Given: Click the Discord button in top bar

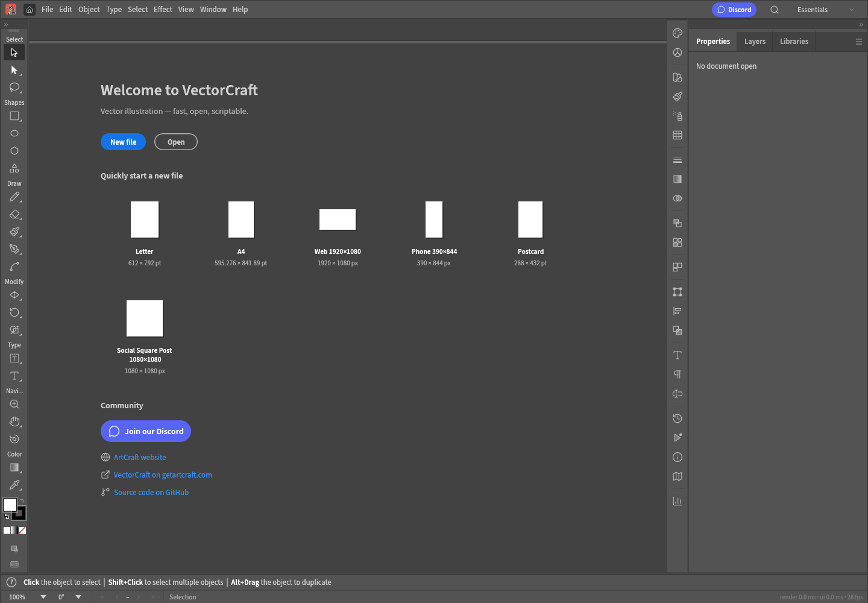Looking at the screenshot, I should 734,10.
